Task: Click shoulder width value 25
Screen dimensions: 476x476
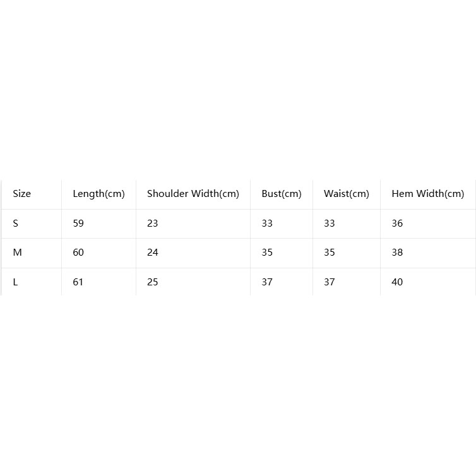Action: pos(153,282)
